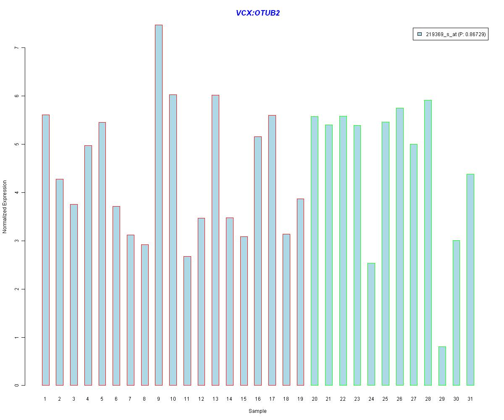504x420 pixels.
Task: Click the shortest bar, sample 29
Action: click(x=442, y=366)
